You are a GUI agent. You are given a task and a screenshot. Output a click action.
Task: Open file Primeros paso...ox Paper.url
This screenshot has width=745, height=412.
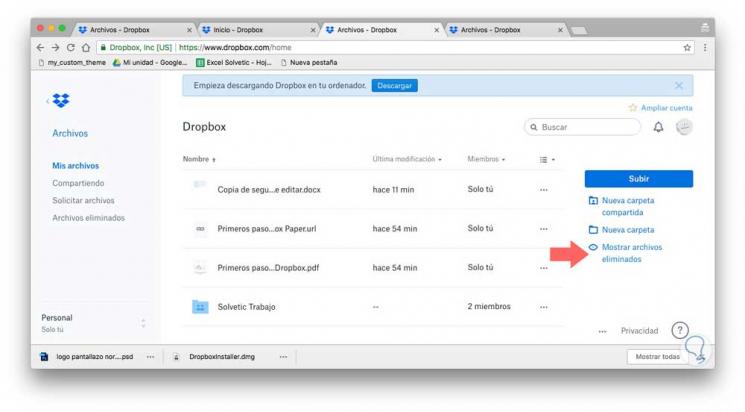(x=267, y=229)
